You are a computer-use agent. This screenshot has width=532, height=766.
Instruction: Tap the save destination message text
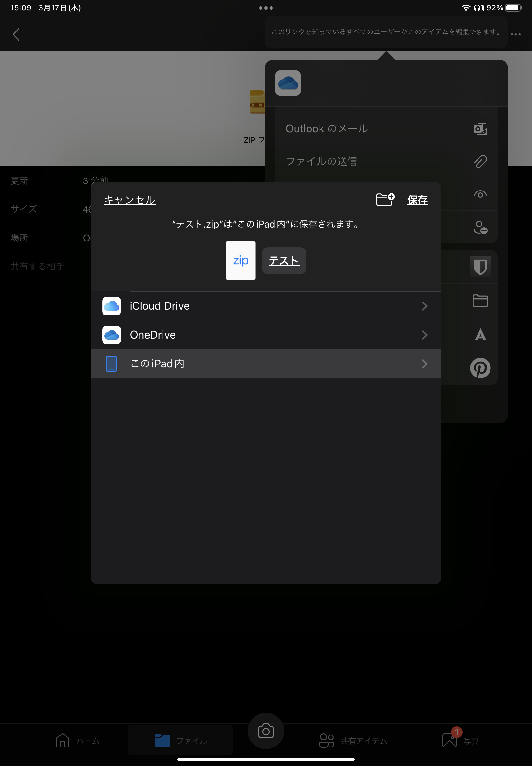pyautogui.click(x=266, y=224)
